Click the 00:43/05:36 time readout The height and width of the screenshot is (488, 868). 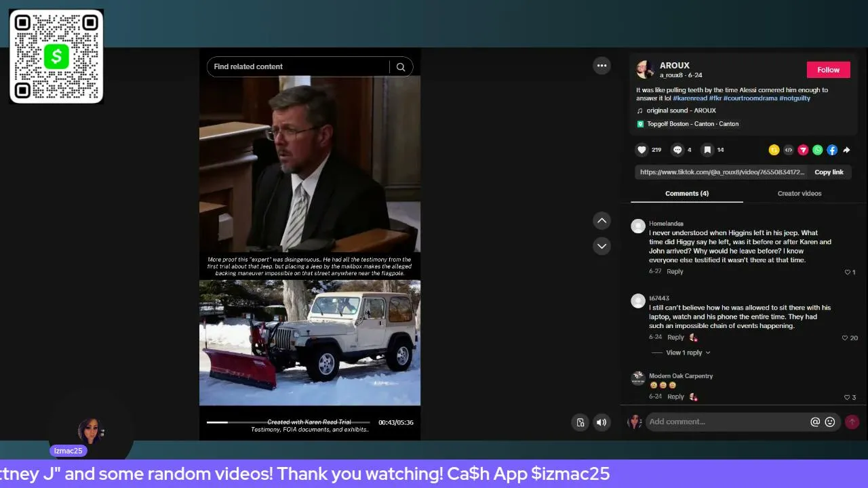pyautogui.click(x=396, y=422)
